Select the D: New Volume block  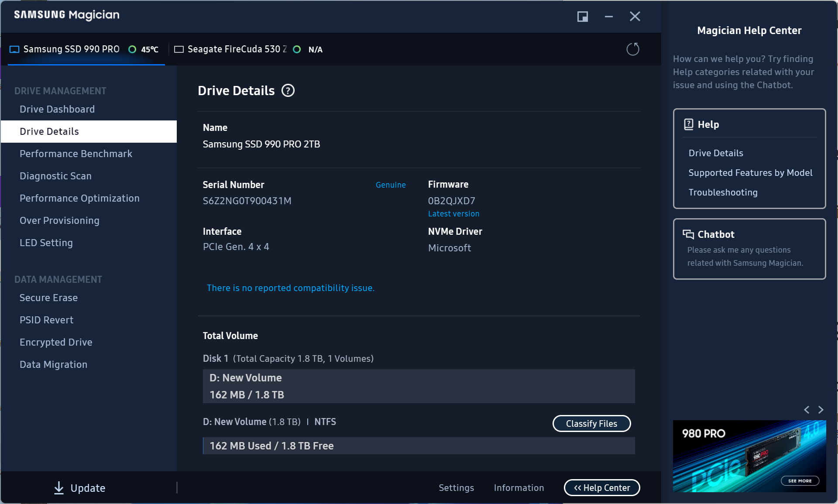pos(419,386)
